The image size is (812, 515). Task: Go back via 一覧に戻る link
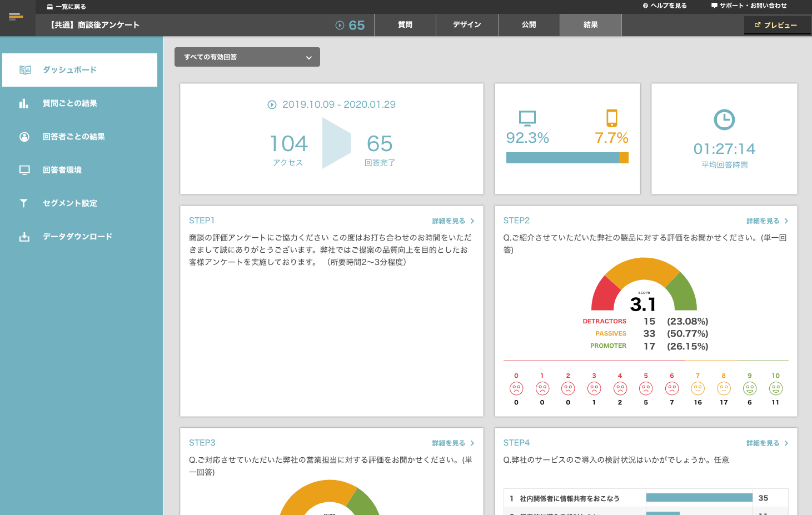click(x=67, y=7)
